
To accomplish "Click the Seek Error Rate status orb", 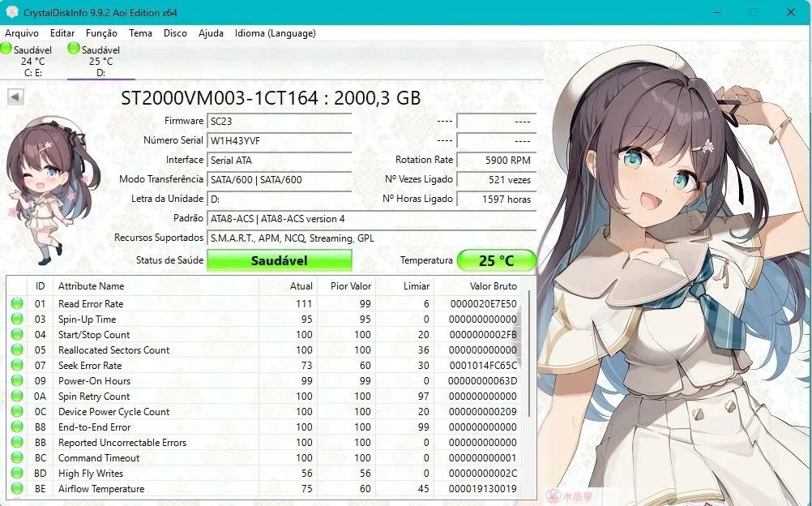I will pos(17,366).
